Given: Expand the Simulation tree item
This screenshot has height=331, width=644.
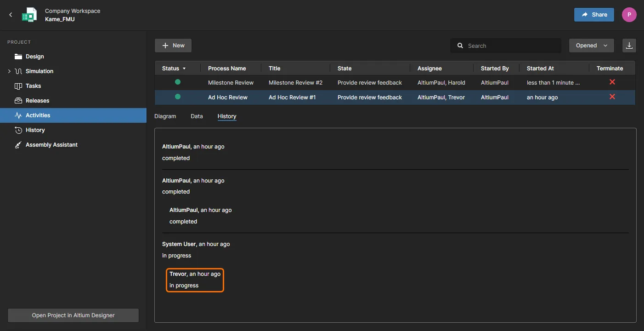Looking at the screenshot, I should coord(9,71).
